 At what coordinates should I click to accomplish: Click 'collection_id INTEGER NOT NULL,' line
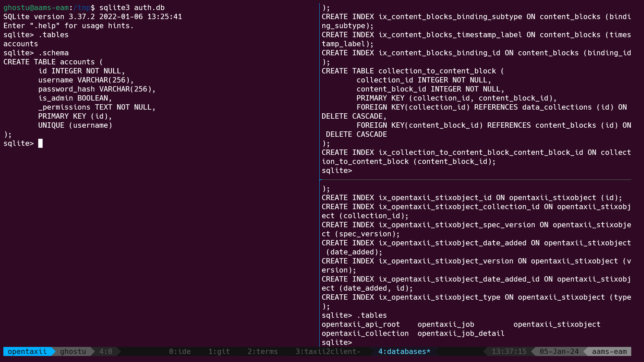click(x=424, y=80)
